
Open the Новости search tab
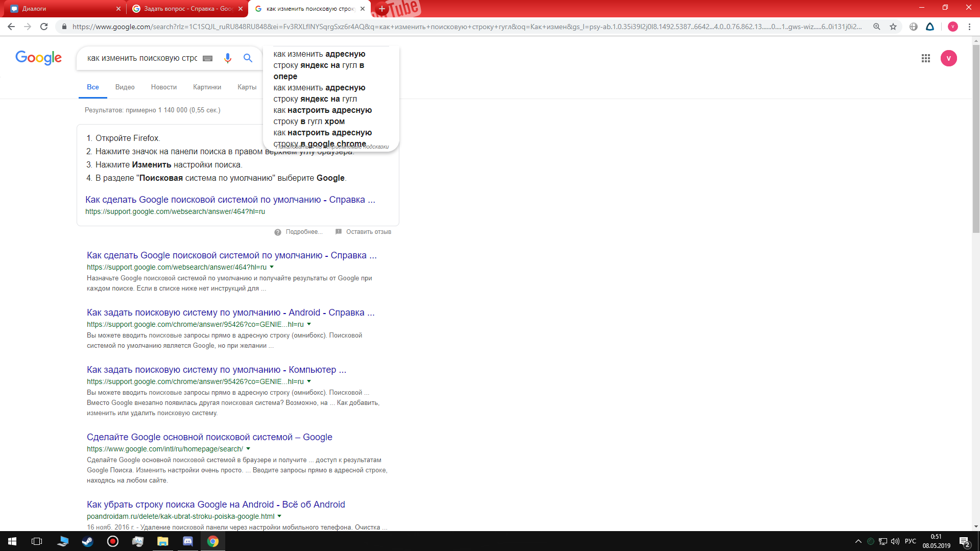coord(164,87)
